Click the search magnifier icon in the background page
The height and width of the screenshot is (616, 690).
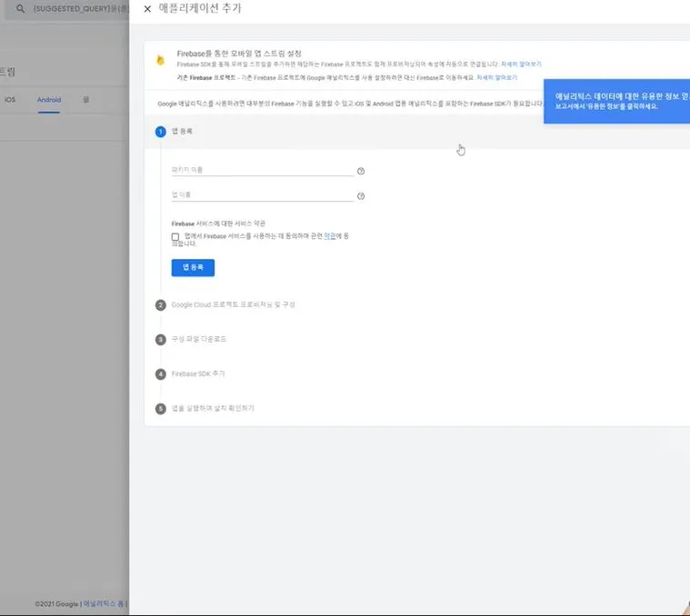pyautogui.click(x=20, y=8)
